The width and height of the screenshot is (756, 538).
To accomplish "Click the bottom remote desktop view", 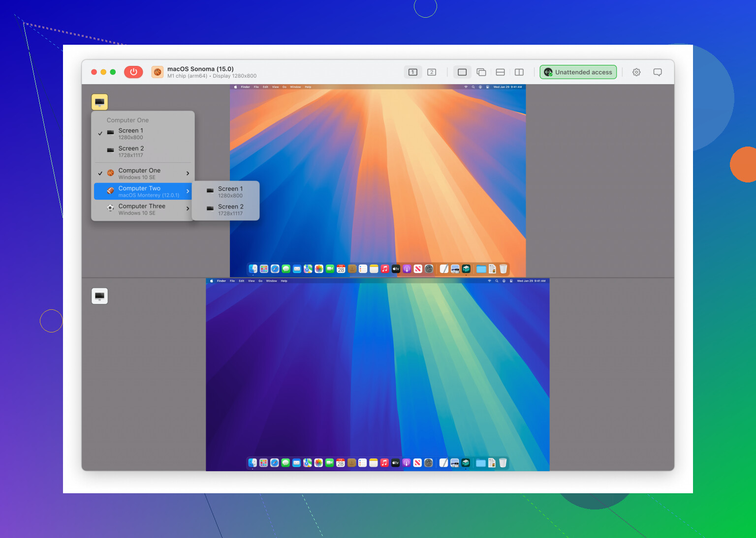I will [x=378, y=374].
